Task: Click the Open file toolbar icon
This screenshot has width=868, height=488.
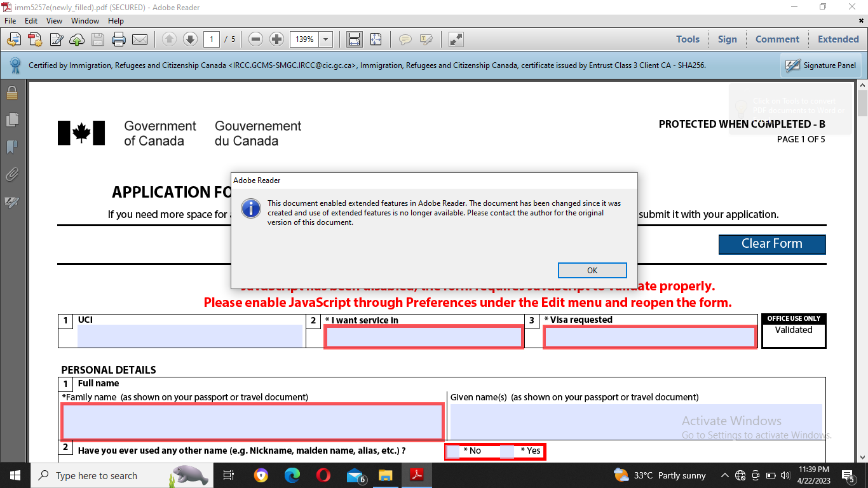Action: pyautogui.click(x=13, y=39)
